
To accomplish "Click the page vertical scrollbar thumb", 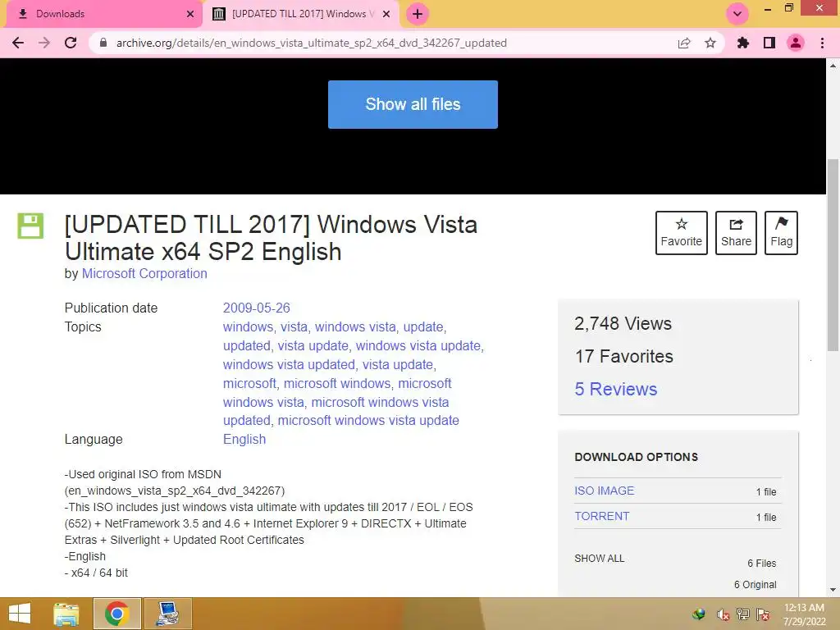I will click(x=833, y=255).
